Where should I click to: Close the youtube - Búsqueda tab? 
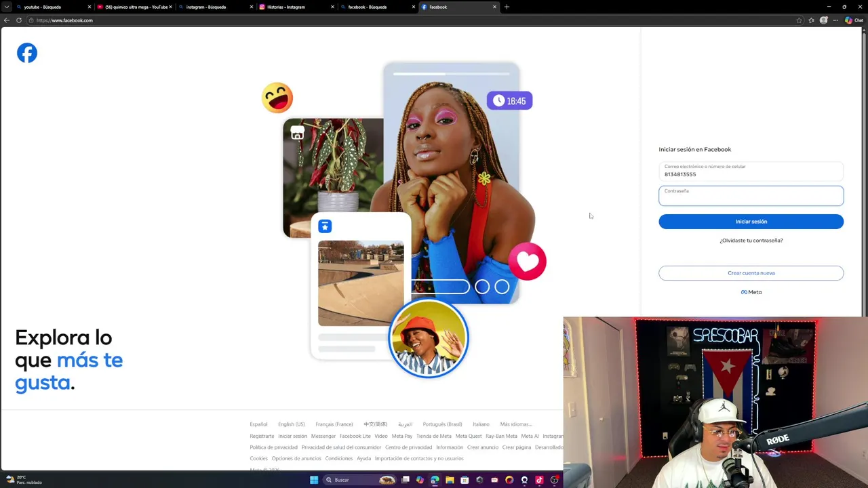[x=89, y=7]
